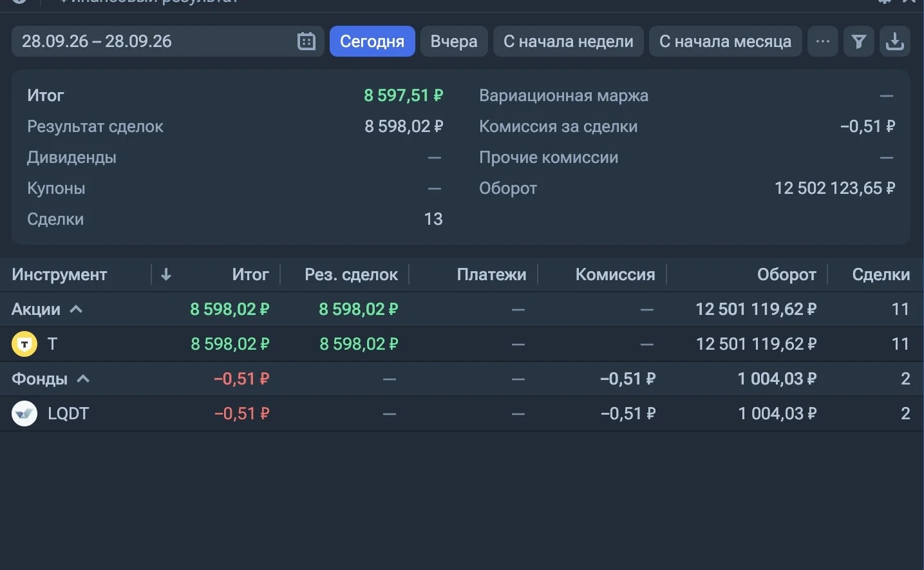924x570 pixels.
Task: Open the filter funnel icon
Action: pyautogui.click(x=858, y=41)
